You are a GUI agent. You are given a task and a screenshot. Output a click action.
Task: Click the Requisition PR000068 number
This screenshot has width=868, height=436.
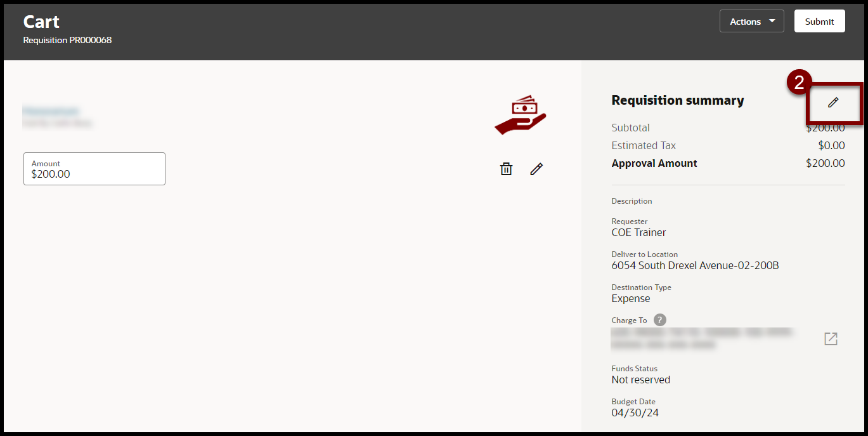[67, 40]
